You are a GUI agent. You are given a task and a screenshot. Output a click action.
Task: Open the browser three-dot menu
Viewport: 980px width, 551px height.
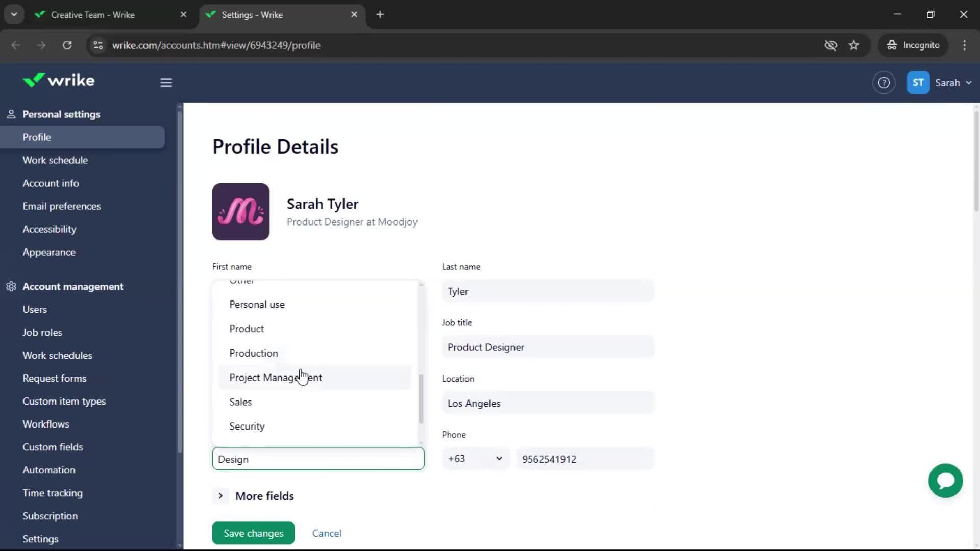964,45
